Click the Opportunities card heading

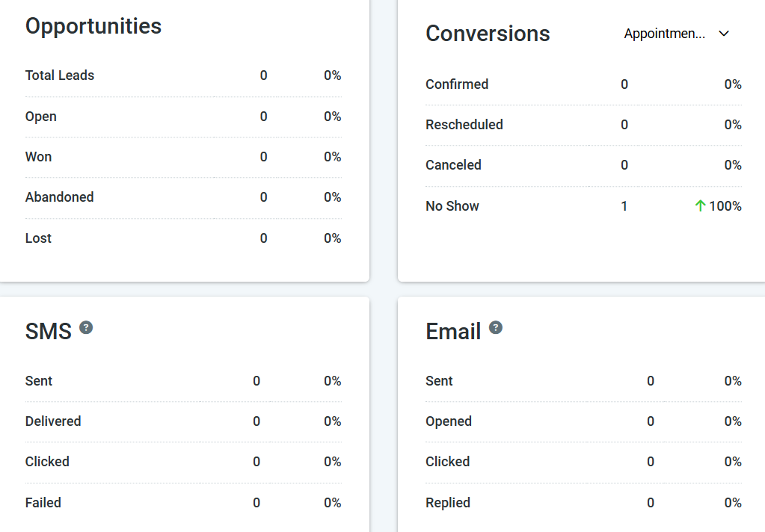coord(93,26)
